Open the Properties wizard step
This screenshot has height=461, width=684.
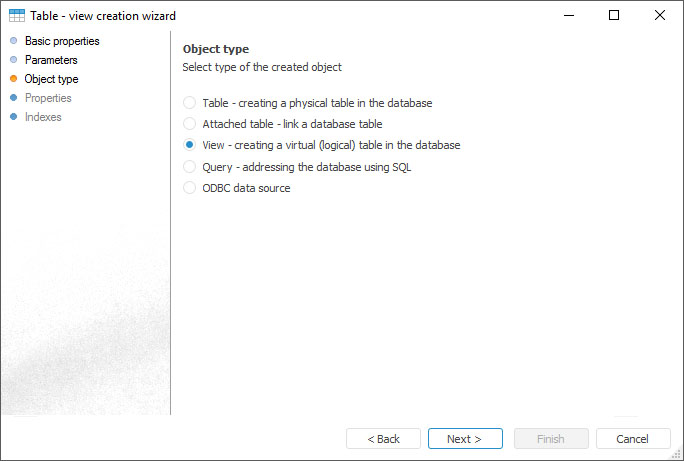(48, 98)
